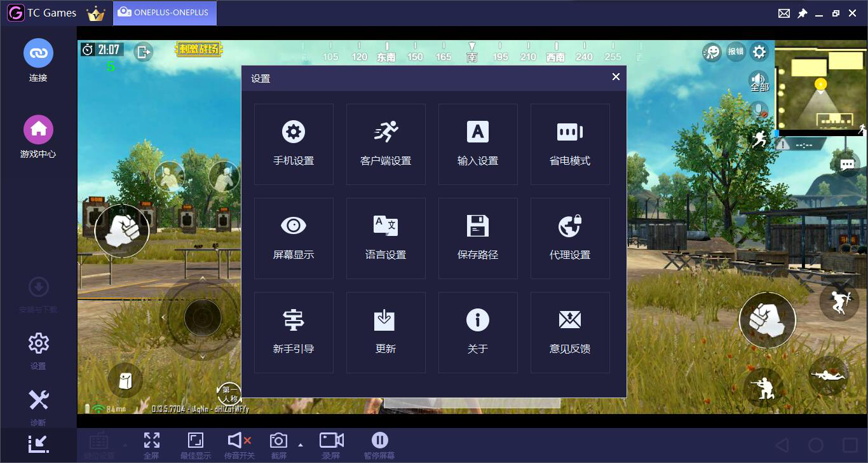The image size is (868, 463).
Task: Tap the in-game prone button
Action: tap(829, 375)
